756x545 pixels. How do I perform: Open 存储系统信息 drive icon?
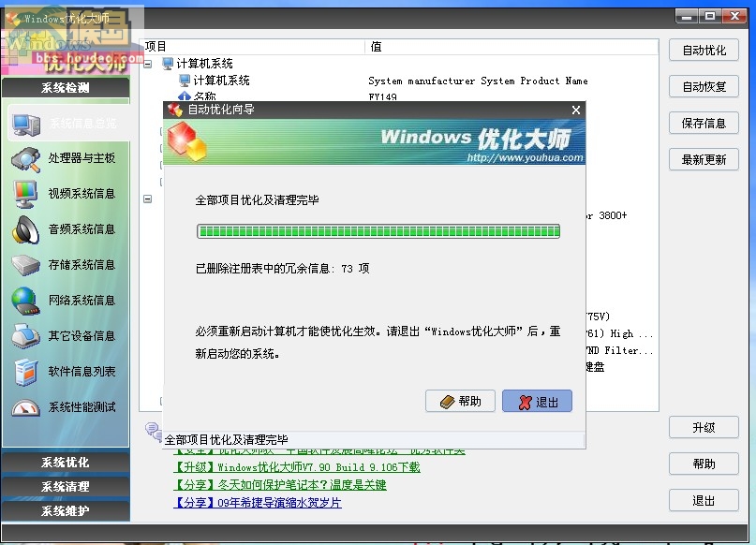click(26, 265)
